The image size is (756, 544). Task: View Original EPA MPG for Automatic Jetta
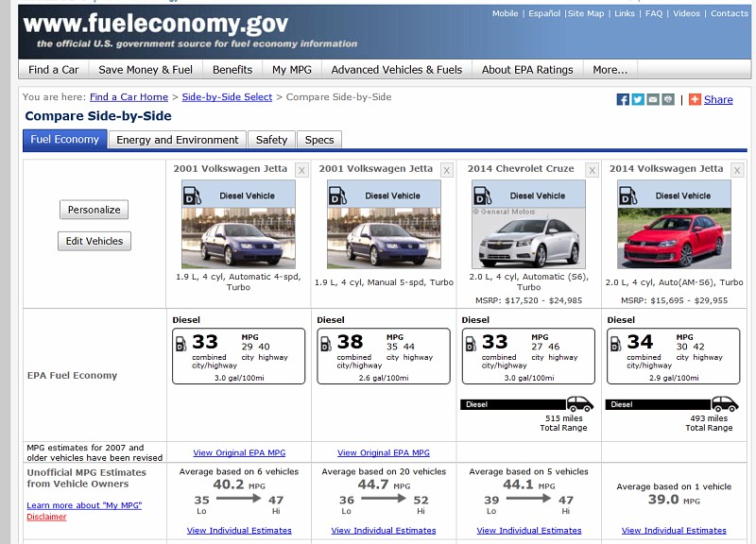239,452
